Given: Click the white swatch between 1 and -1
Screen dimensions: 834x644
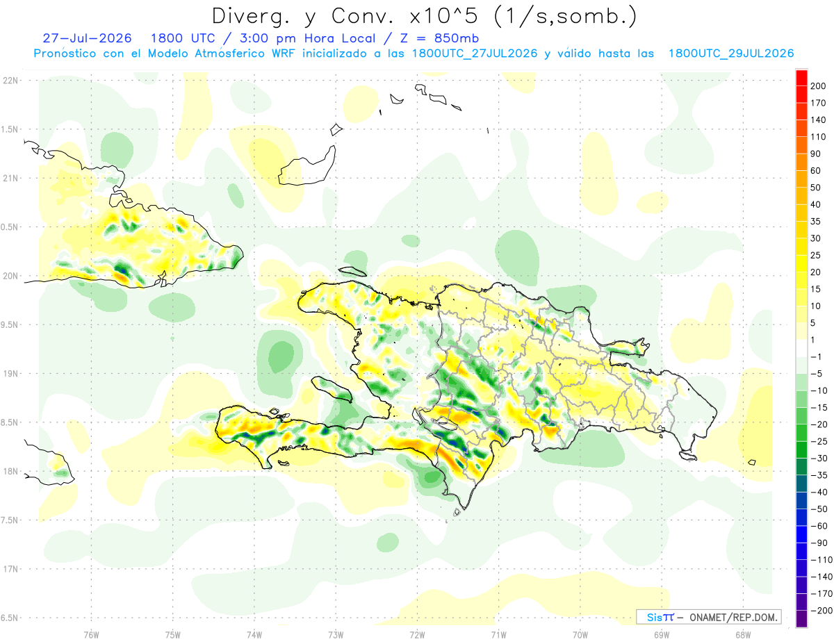Looking at the screenshot, I should click(x=801, y=348).
